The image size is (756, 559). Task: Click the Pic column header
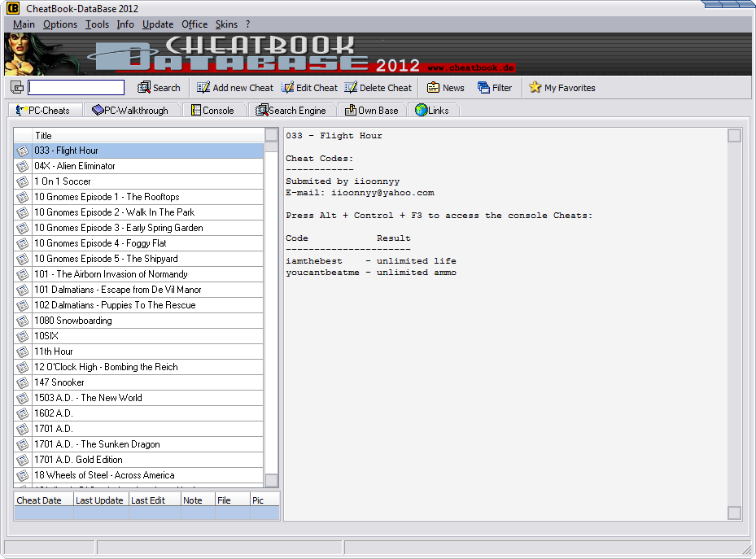(x=264, y=500)
